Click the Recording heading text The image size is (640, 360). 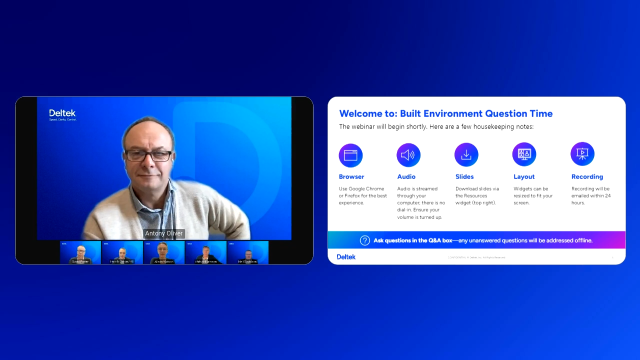click(587, 177)
